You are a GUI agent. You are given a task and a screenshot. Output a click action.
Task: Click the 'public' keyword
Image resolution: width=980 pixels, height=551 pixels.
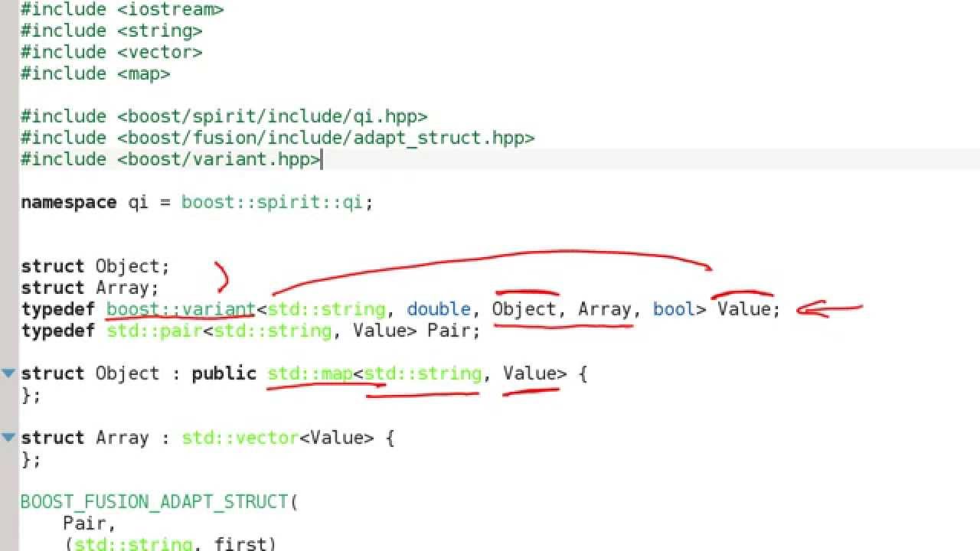(x=224, y=373)
